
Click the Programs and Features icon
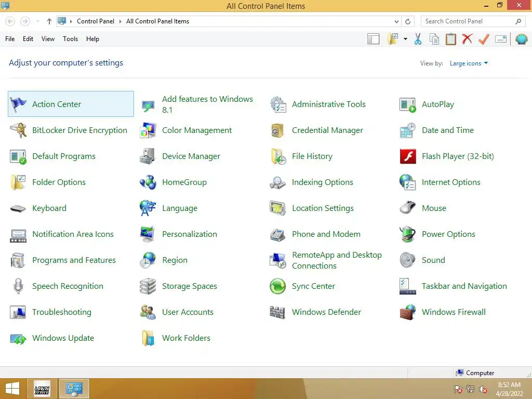tap(18, 260)
